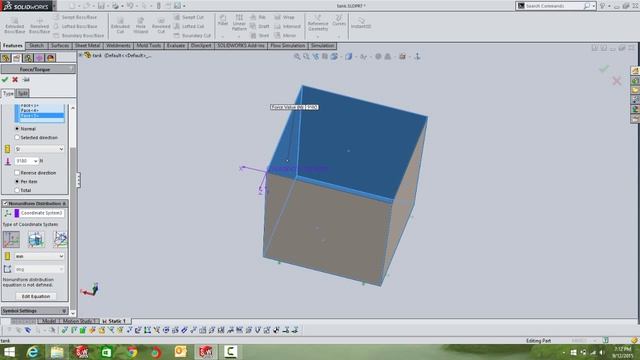
Task: Open the force value dropdown arrow
Action: [36, 161]
